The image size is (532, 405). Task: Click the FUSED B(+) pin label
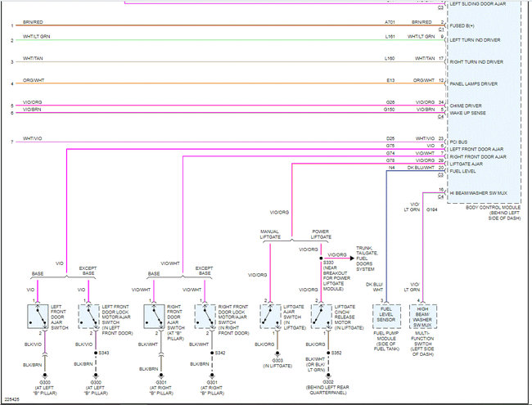pyautogui.click(x=462, y=26)
